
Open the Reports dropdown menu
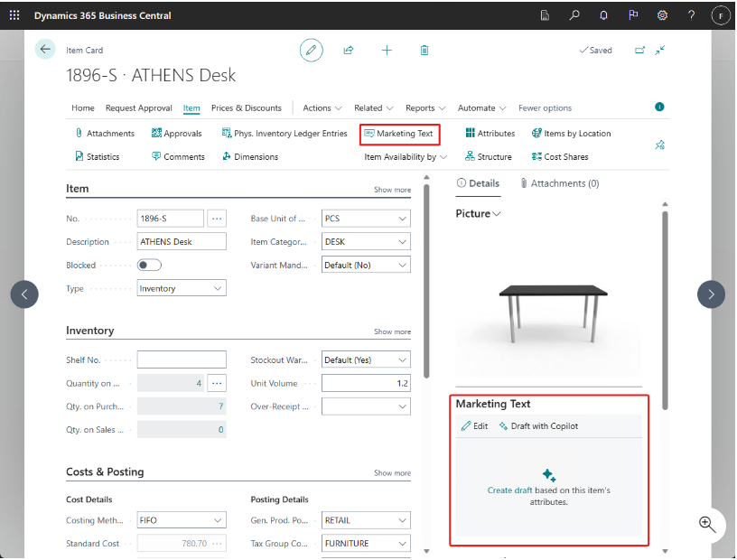pos(425,108)
